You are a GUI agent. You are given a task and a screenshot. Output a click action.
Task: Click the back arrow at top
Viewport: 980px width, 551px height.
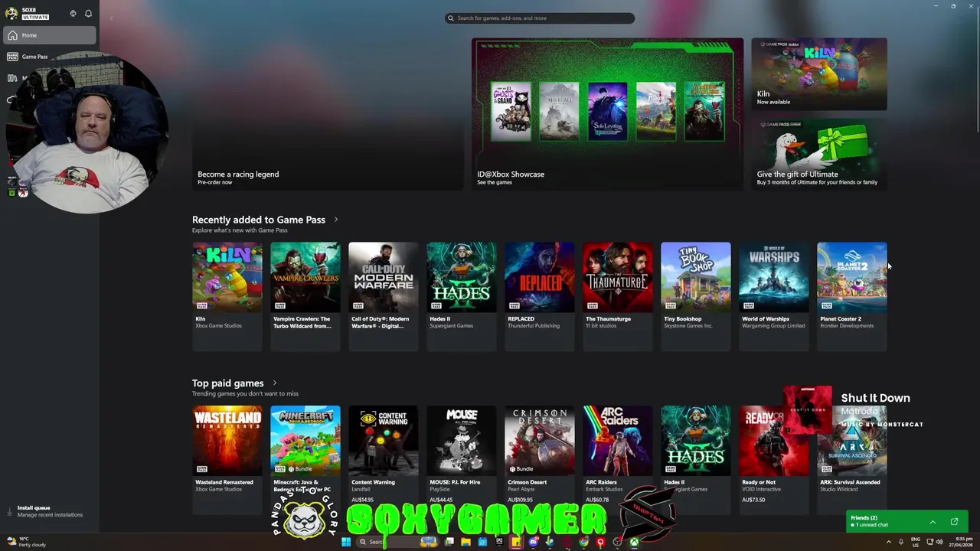pyautogui.click(x=111, y=18)
